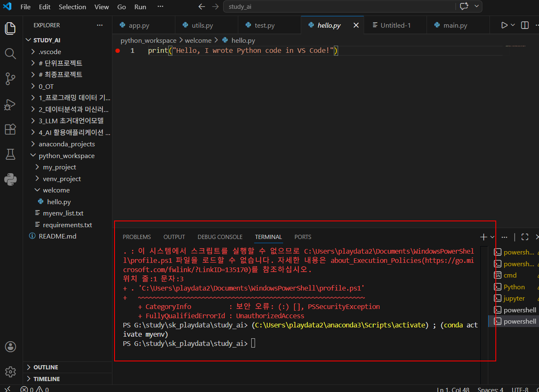Expand the OUTLINE section
The width and height of the screenshot is (539, 392).
(68, 367)
